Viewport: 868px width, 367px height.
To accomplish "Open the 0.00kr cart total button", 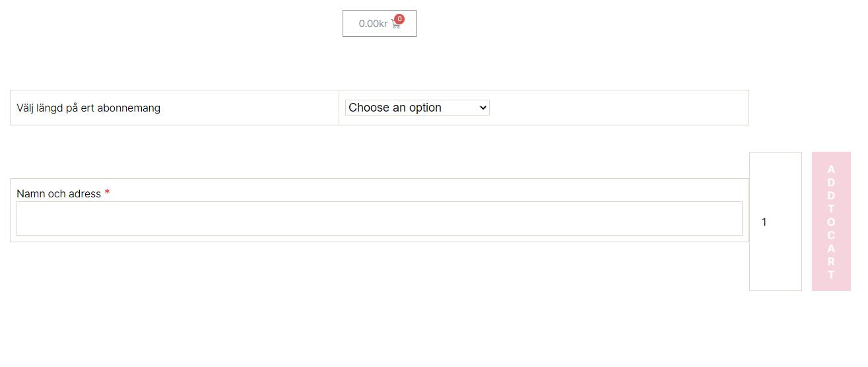I will 380,24.
